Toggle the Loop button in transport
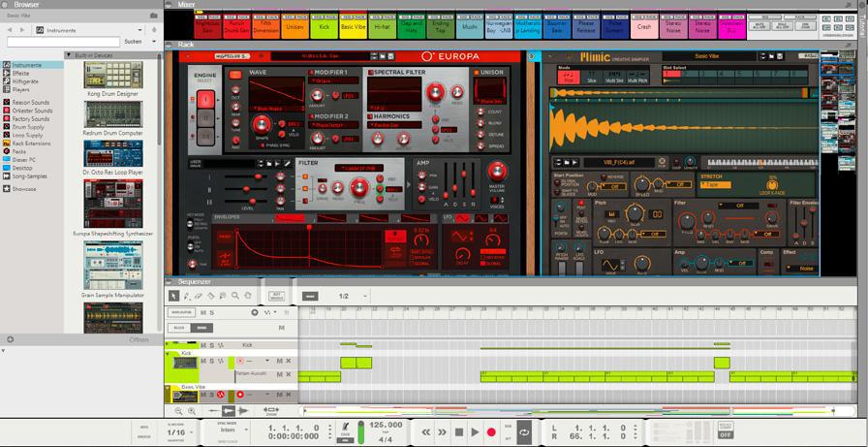This screenshot has height=447, width=868. point(524,432)
